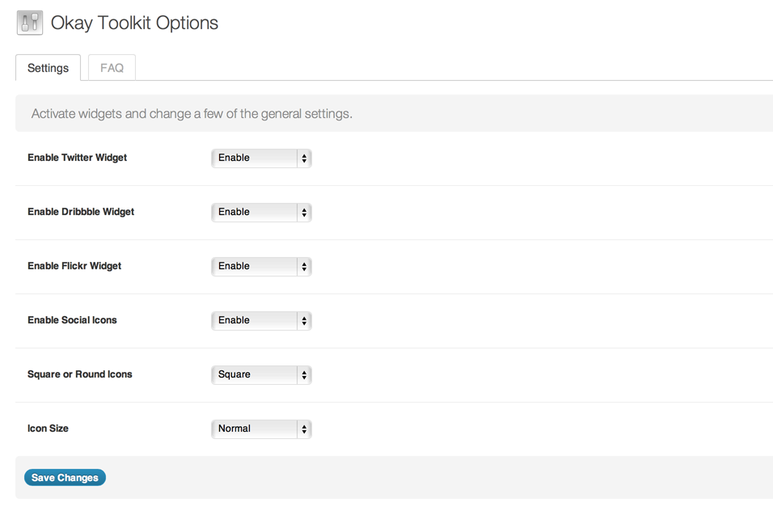Click the Enable Twitter Widget label
The image size is (773, 532).
pyautogui.click(x=78, y=158)
